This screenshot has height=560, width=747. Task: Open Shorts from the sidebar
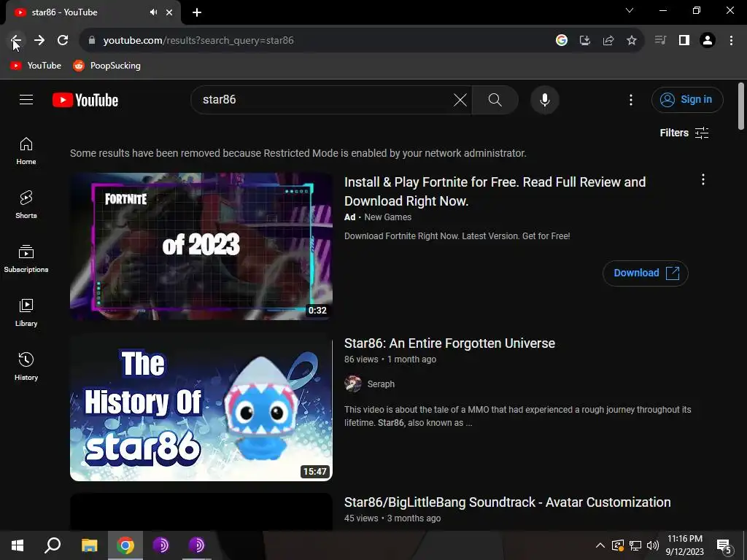pyautogui.click(x=26, y=205)
